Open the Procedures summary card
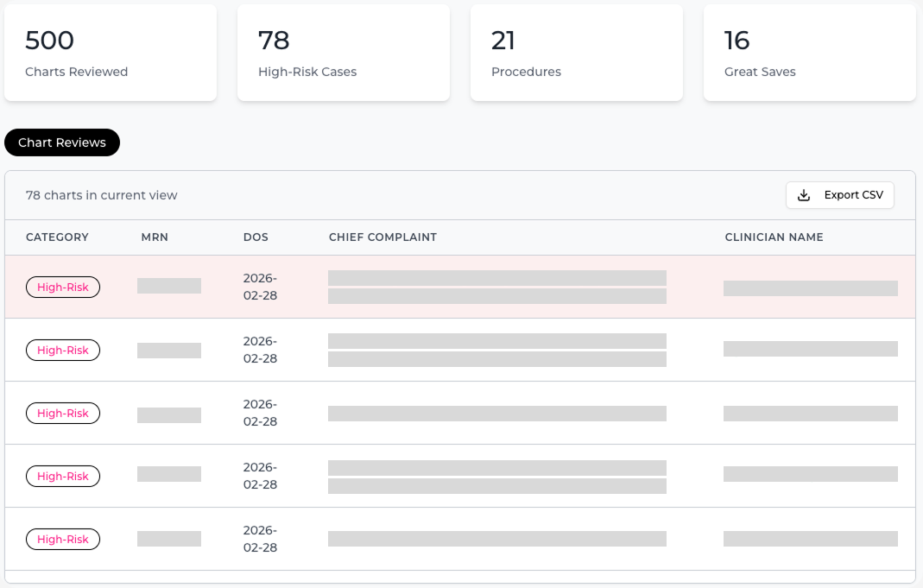The height and width of the screenshot is (588, 923). (x=577, y=52)
